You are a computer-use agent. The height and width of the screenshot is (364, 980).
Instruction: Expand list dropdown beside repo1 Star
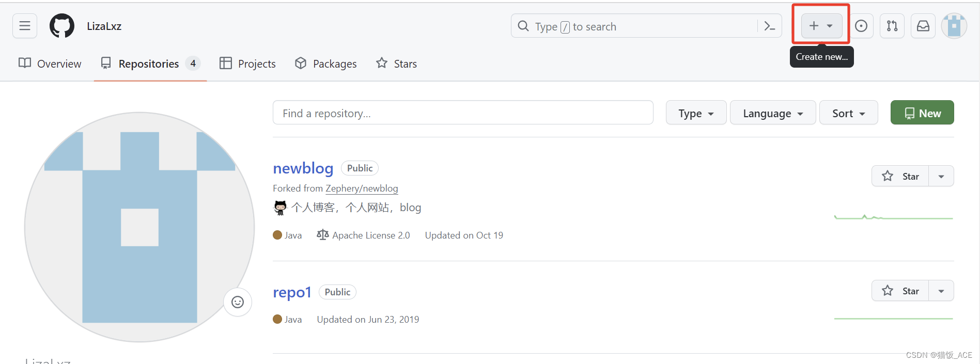tap(941, 291)
